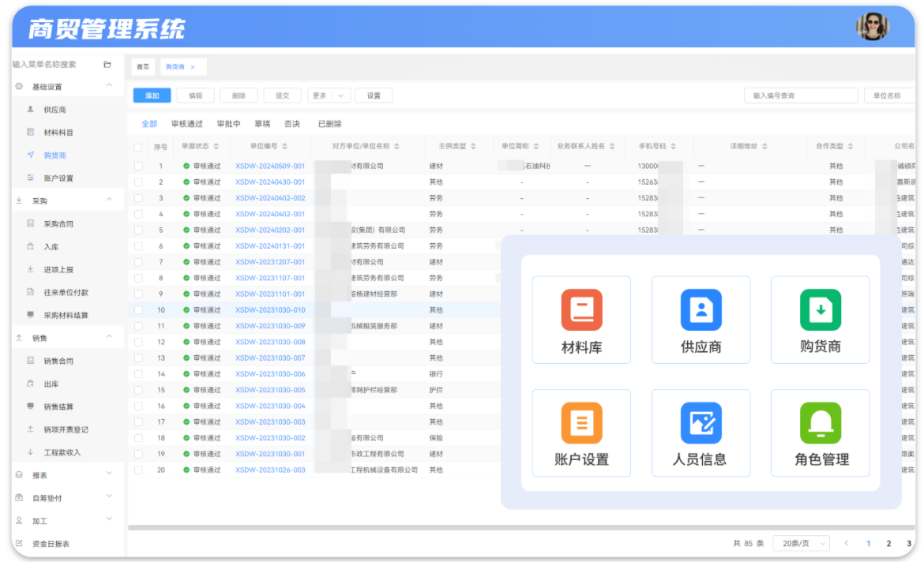
Task: Click the 编辑 button
Action: pos(195,96)
